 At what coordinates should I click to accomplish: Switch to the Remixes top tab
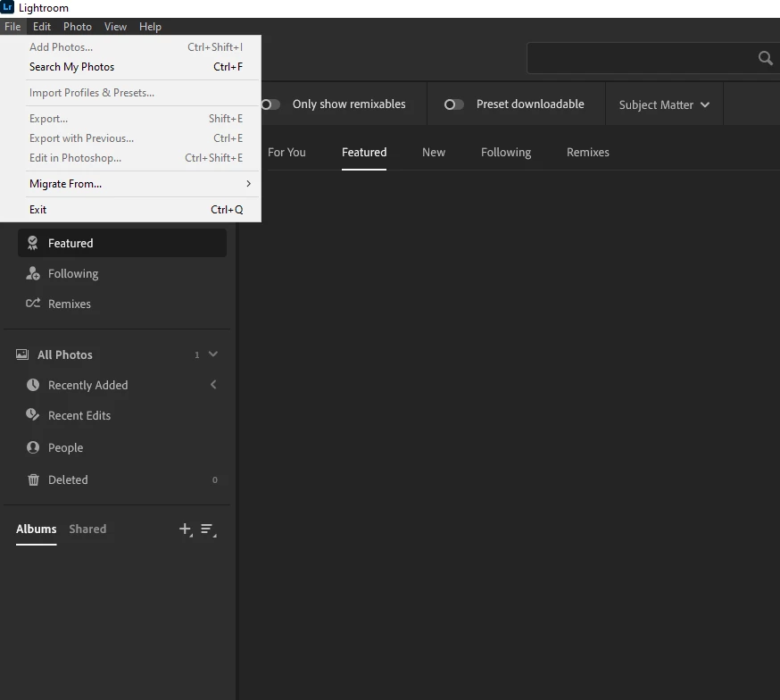click(588, 153)
